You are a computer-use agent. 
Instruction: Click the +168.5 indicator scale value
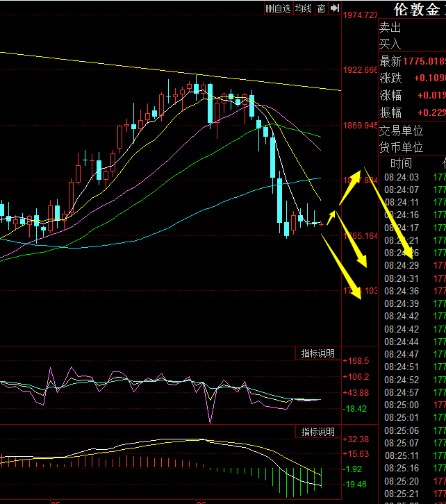point(356,360)
